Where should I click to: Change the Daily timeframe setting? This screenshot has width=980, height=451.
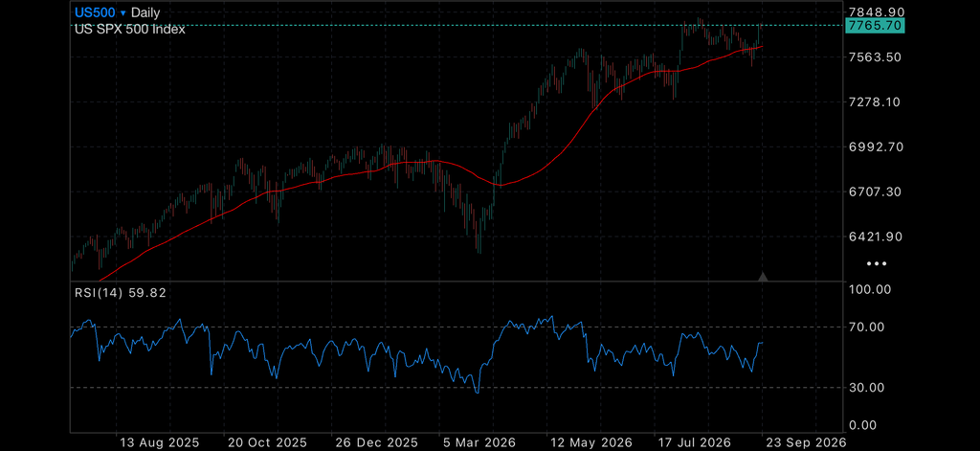[145, 12]
